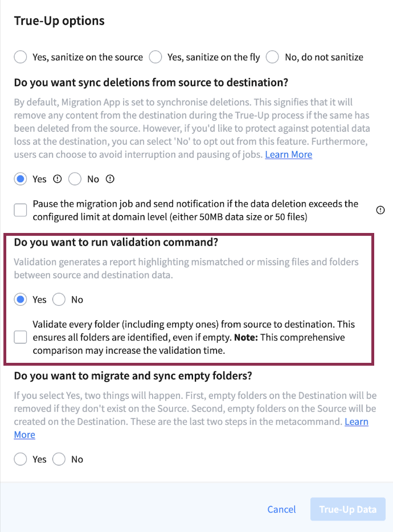Select Yes to run validation command
The width and height of the screenshot is (393, 532).
[20, 299]
